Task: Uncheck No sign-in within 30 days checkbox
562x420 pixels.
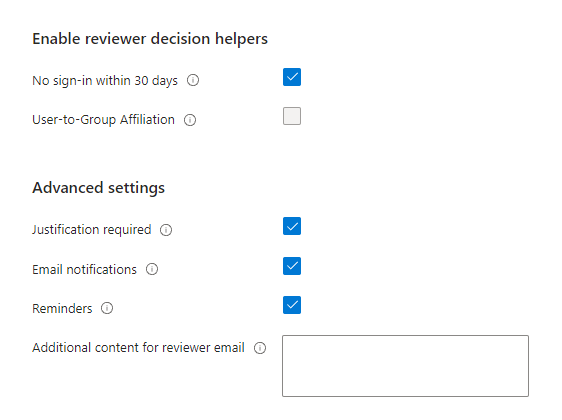Action: [x=292, y=77]
